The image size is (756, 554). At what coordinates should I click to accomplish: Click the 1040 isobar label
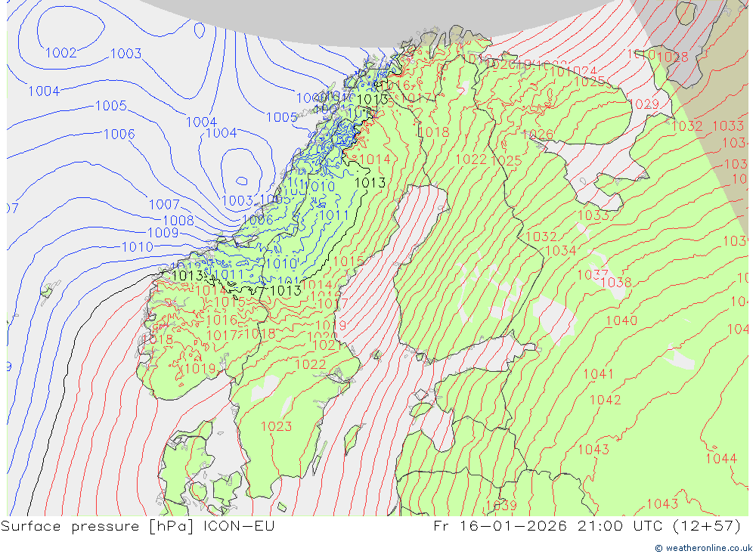[621, 320]
